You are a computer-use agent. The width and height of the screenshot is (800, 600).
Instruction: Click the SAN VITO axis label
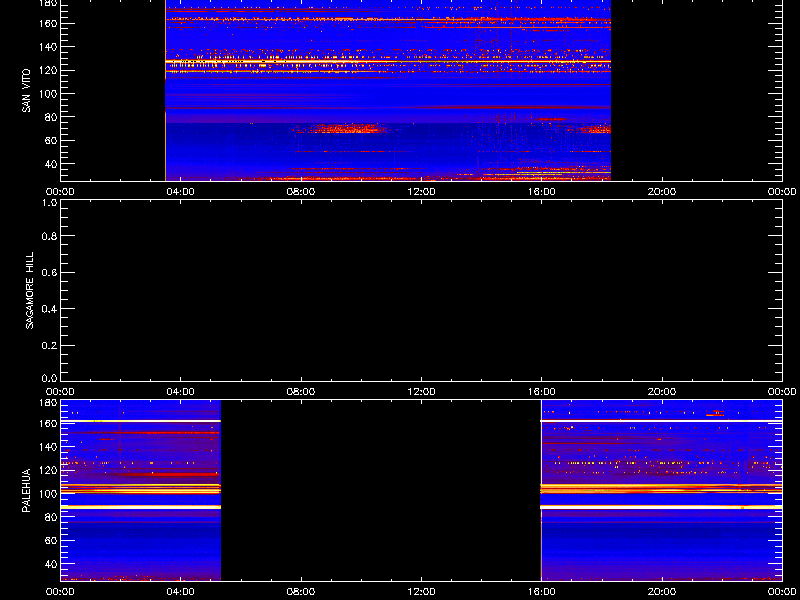coord(27,91)
